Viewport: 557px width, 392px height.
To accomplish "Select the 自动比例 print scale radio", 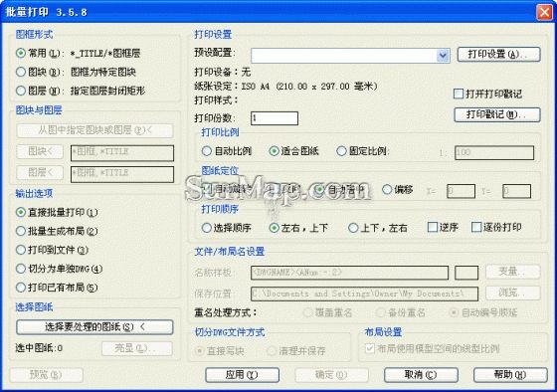I will (x=207, y=151).
